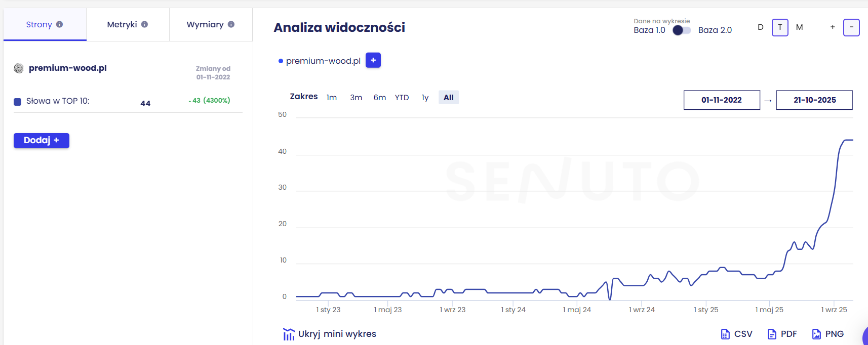Viewport: 868px width, 345px height.
Task: Hide the mini chart via Ukryj mini wykres
Action: point(338,334)
